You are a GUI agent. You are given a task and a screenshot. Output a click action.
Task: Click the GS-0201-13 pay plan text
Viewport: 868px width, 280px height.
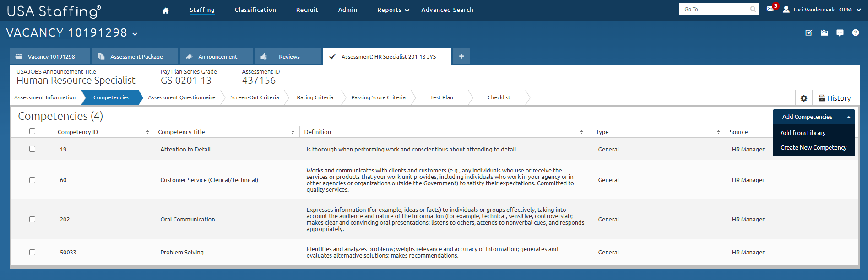pyautogui.click(x=186, y=81)
